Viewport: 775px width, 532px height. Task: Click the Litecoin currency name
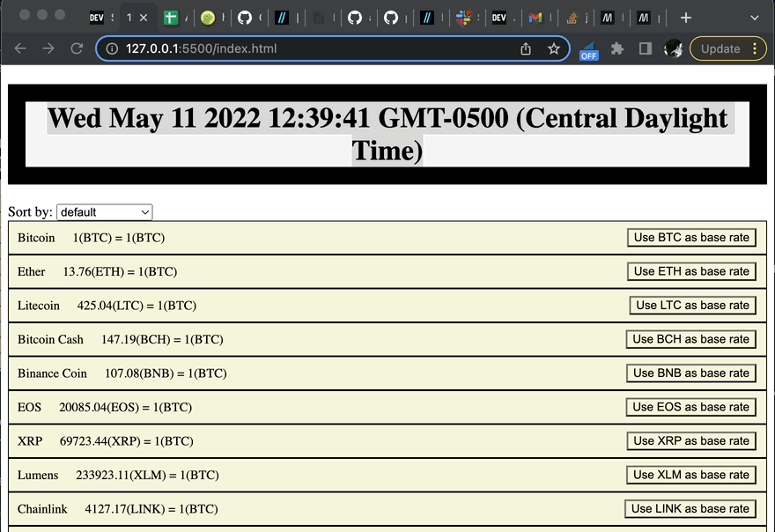pos(39,306)
